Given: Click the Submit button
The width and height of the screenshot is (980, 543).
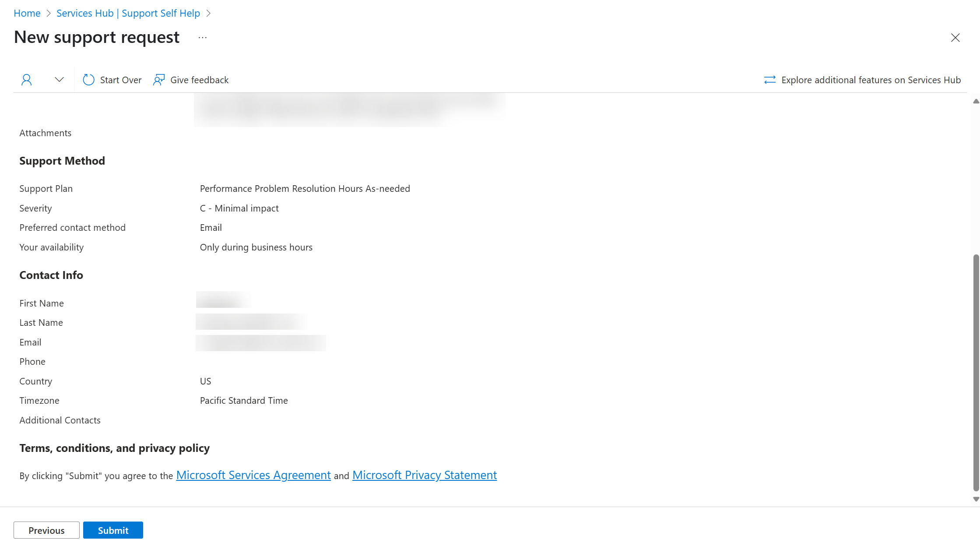Looking at the screenshot, I should [x=112, y=529].
